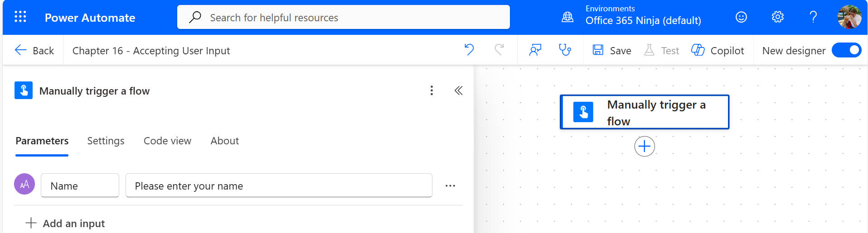Focus the Search for helpful resources box
868x233 pixels.
pos(343,17)
